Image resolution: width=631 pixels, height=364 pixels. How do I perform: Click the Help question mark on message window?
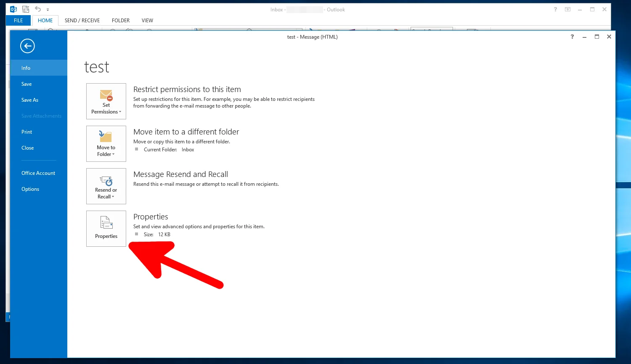[x=572, y=37]
